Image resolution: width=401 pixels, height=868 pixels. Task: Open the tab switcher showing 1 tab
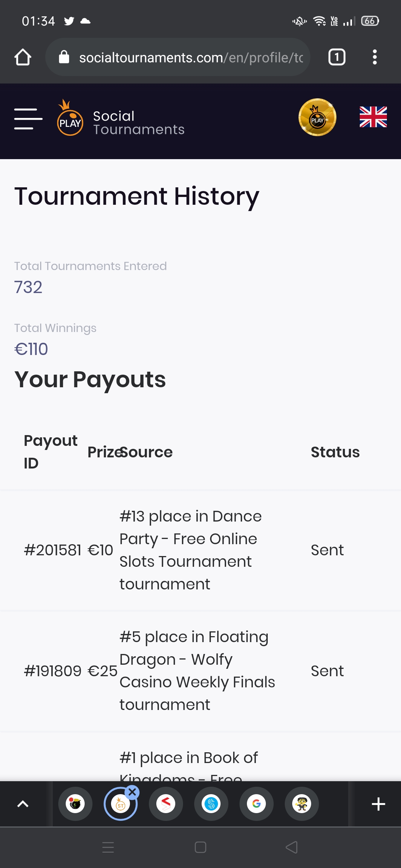click(337, 57)
